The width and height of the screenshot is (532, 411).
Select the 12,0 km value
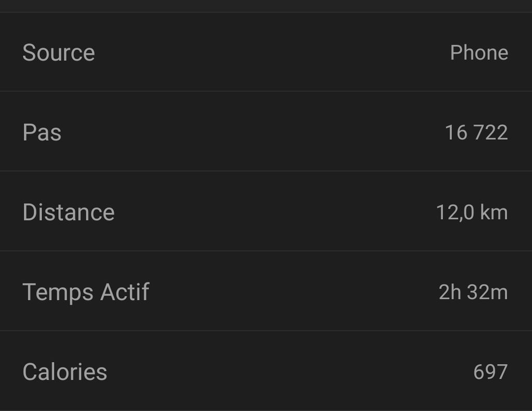pos(472,213)
